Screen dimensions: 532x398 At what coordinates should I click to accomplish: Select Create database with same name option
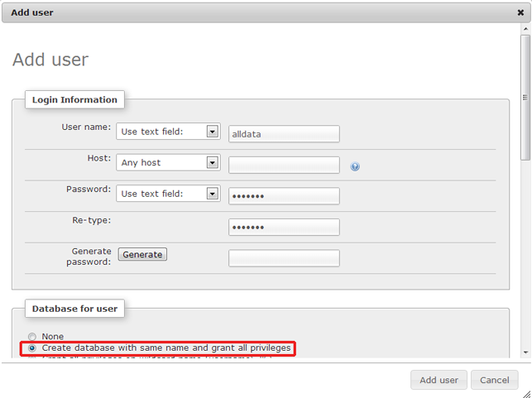click(32, 348)
